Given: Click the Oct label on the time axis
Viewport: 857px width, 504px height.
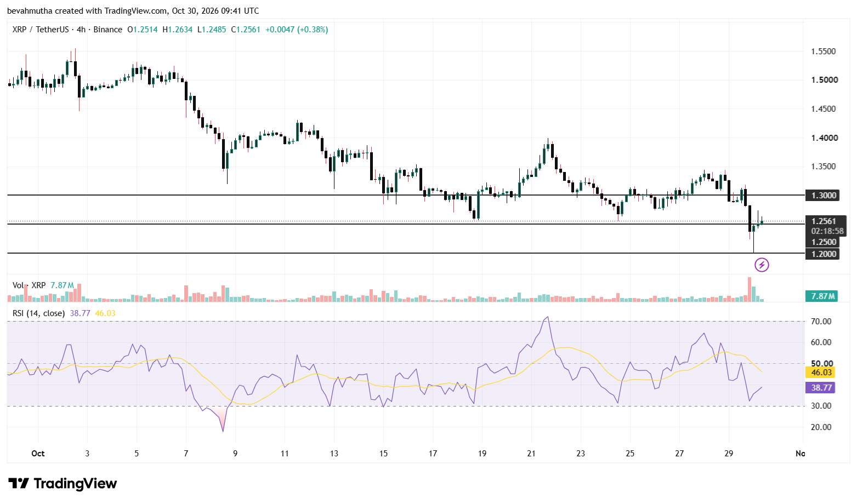Looking at the screenshot, I should point(38,454).
